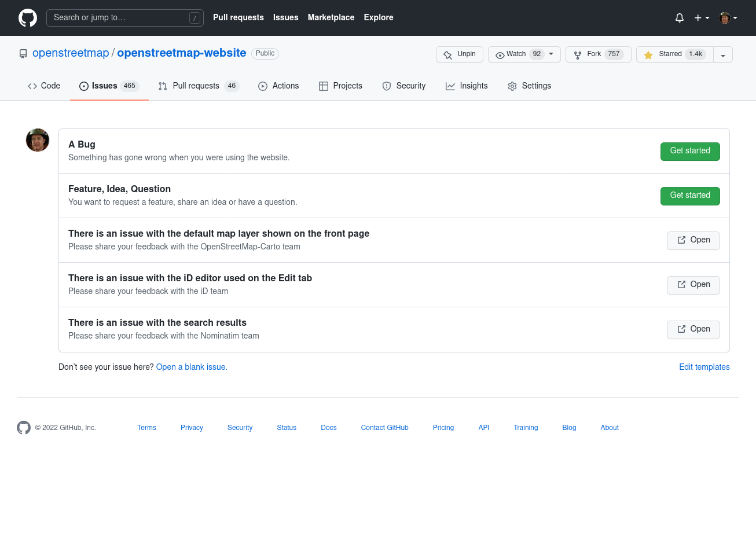756x544 pixels.
Task: Open the search results issue link
Action: pos(693,329)
